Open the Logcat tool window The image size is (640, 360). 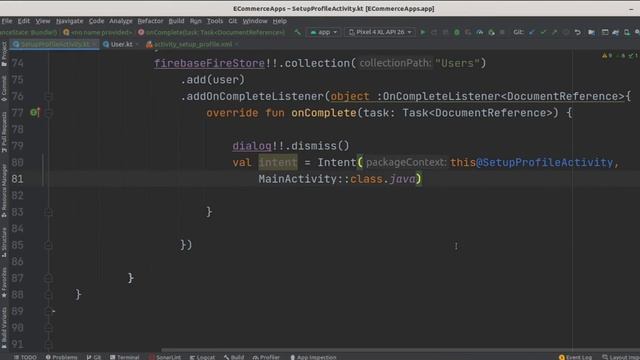point(202,357)
